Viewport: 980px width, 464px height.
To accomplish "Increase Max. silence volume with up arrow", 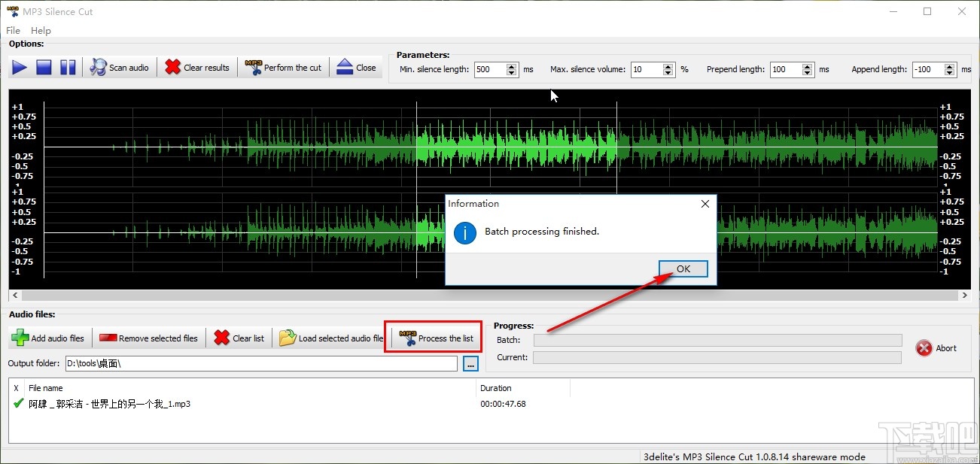I will (x=668, y=65).
